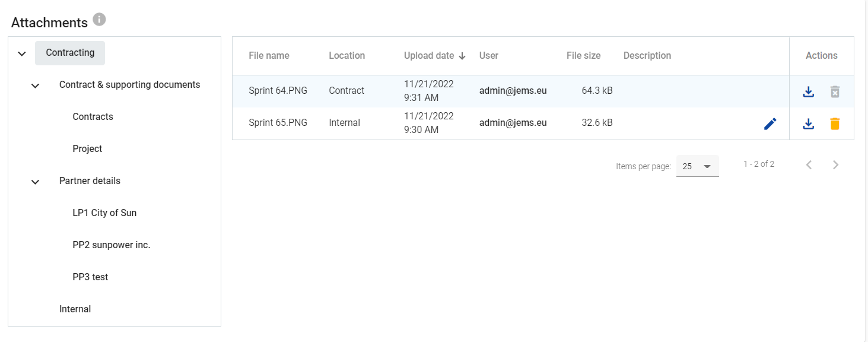Select the Project folder in tree
868x342 pixels.
[x=87, y=149]
